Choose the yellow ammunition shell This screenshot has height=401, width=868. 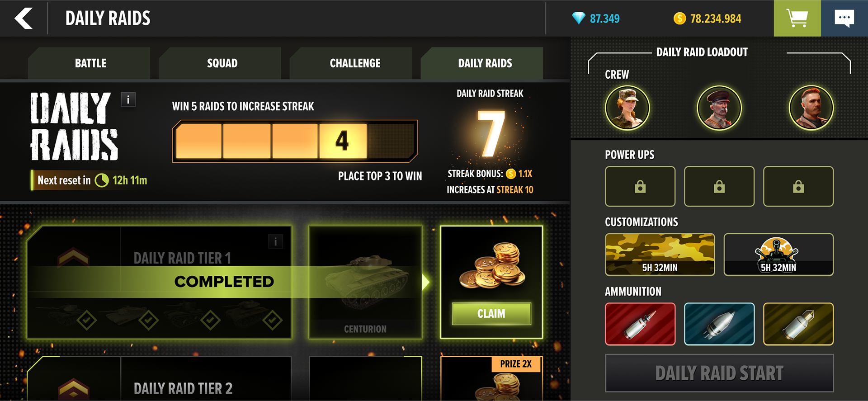[x=798, y=324]
